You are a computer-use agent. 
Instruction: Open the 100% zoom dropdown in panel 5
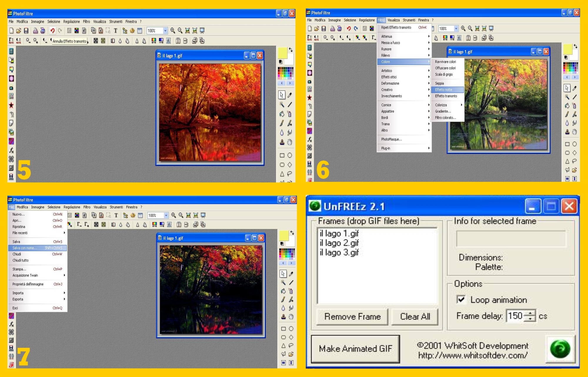click(165, 31)
